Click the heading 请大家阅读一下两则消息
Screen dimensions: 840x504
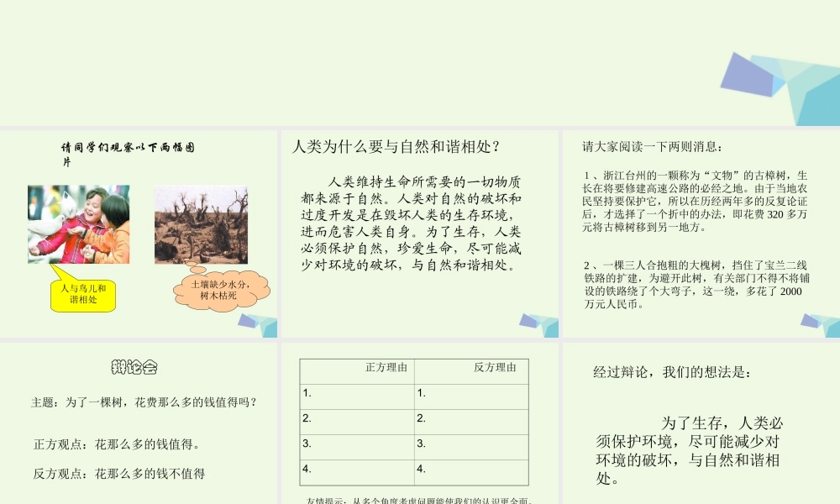653,147
